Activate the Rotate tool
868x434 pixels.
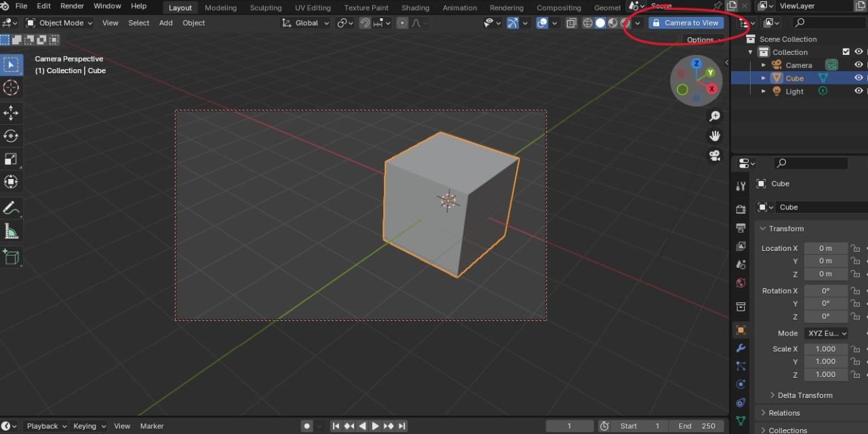pos(11,136)
